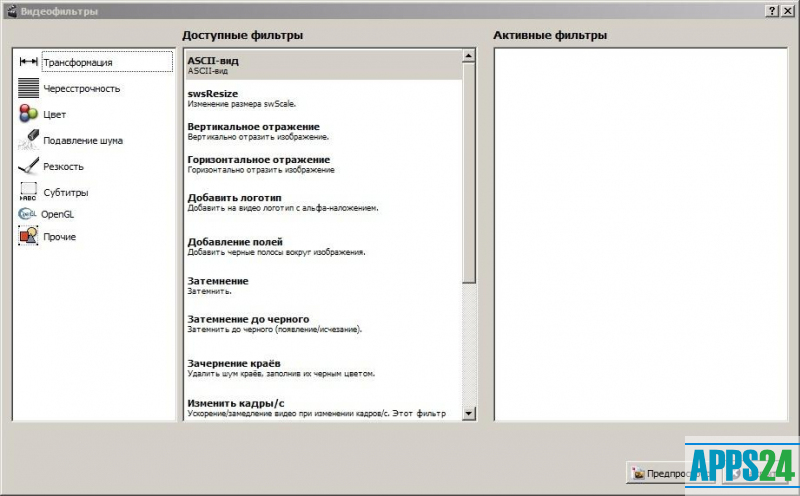The height and width of the screenshot is (496, 800).
Task: Pick the Затемнение filter entry
Action: coord(323,285)
